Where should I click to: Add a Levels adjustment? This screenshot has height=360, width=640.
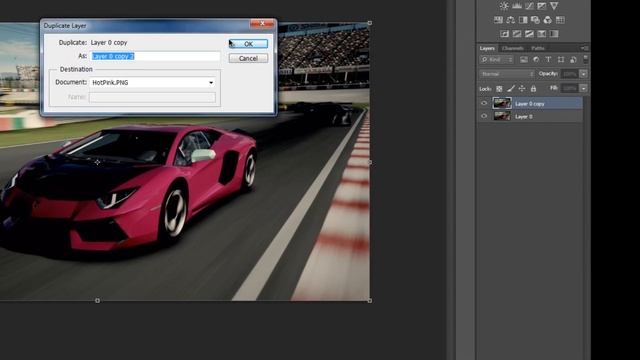tap(517, 6)
